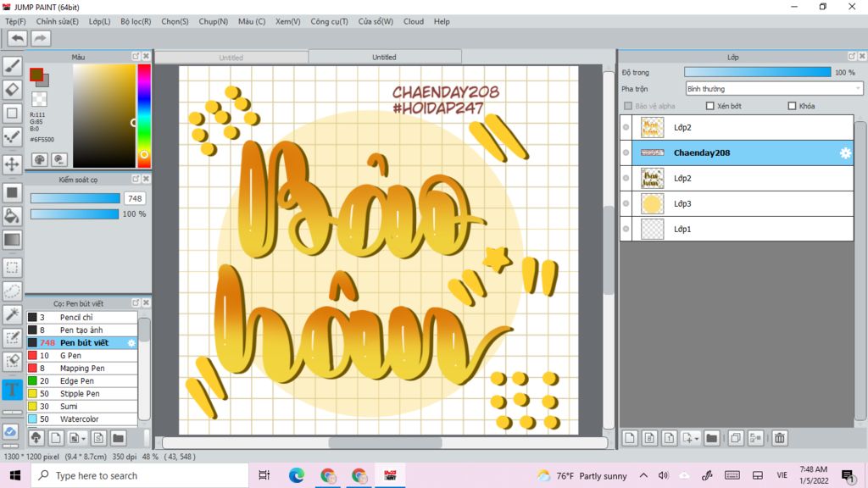
Task: Click the brush size slider
Action: tap(75, 198)
